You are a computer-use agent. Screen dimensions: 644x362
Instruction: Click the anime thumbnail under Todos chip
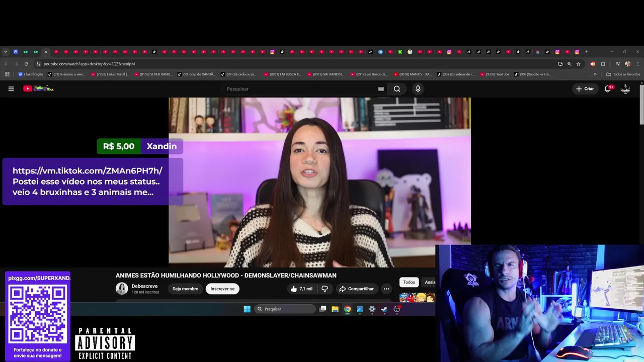tap(417, 298)
